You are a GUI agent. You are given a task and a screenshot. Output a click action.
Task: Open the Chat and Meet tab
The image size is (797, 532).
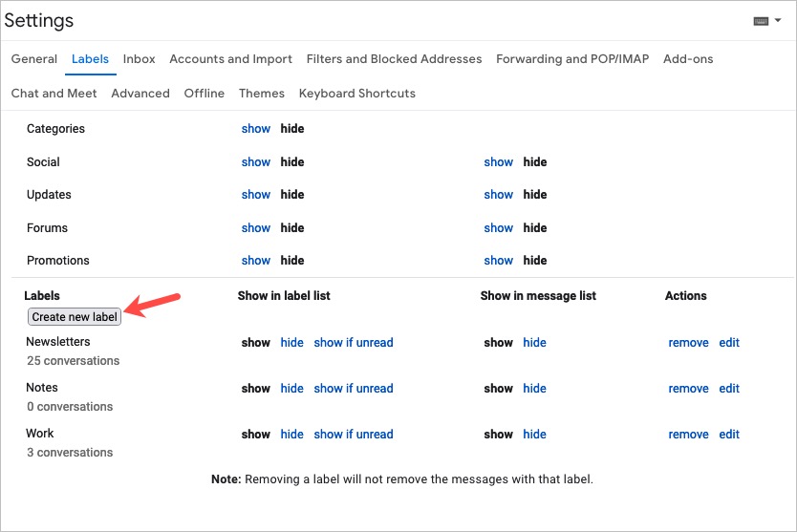pyautogui.click(x=54, y=94)
